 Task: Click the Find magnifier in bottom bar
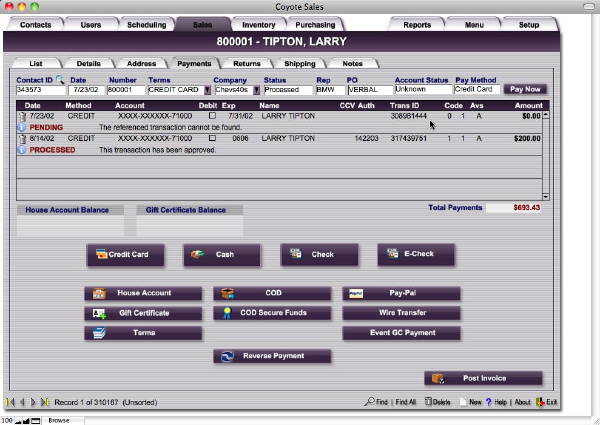pyautogui.click(x=369, y=402)
